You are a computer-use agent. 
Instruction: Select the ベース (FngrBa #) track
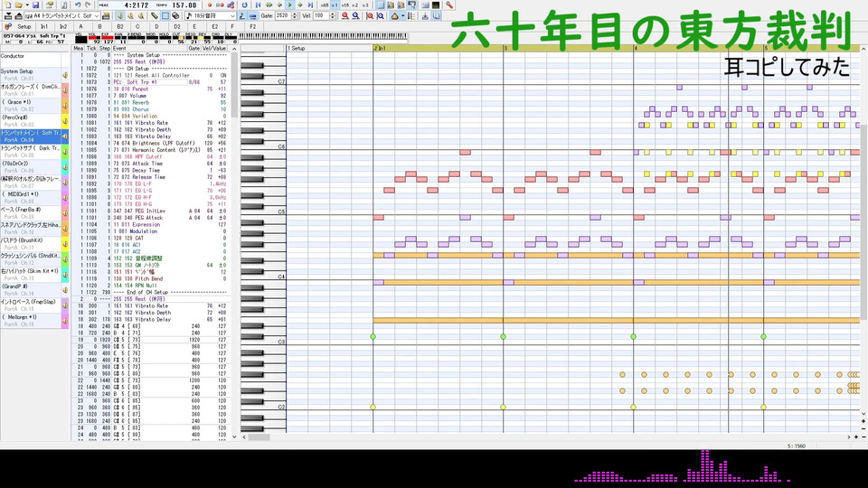coord(30,213)
